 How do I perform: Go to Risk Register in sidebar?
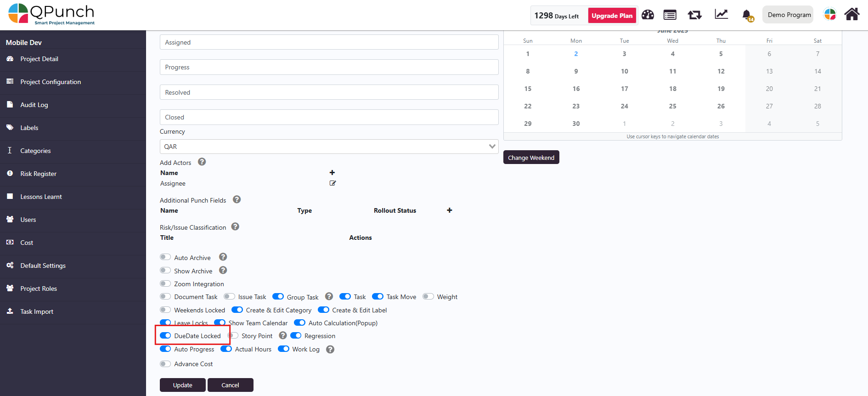[38, 174]
